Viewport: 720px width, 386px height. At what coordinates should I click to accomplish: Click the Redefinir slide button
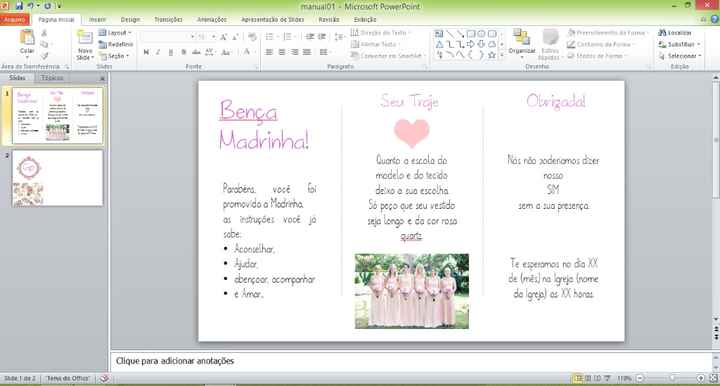[116, 45]
